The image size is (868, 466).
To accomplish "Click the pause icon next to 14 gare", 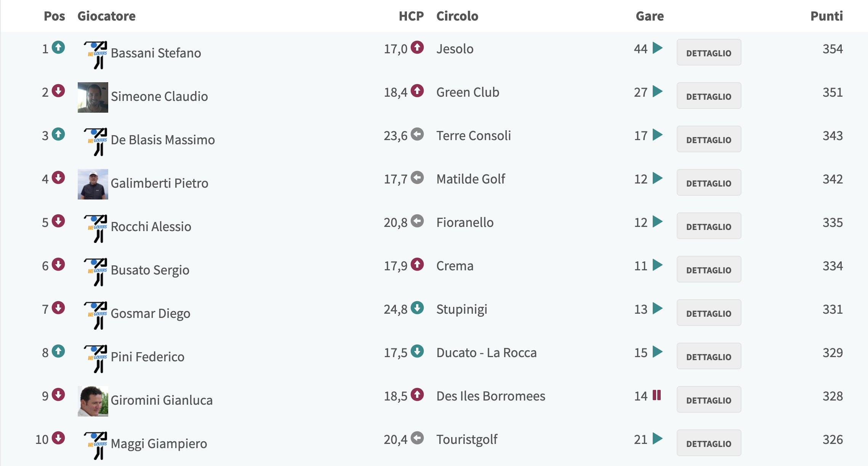I will coord(657,395).
